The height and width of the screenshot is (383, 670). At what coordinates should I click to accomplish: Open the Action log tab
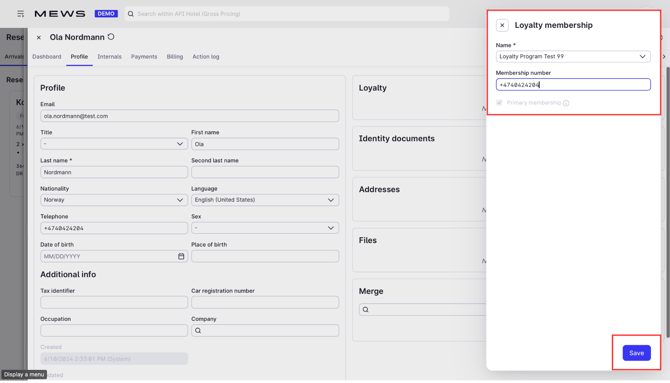[x=206, y=56]
